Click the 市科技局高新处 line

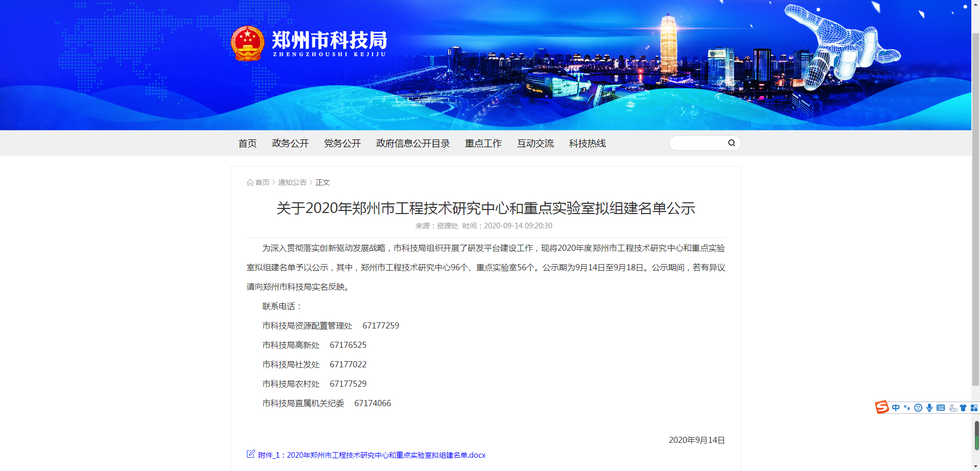291,345
